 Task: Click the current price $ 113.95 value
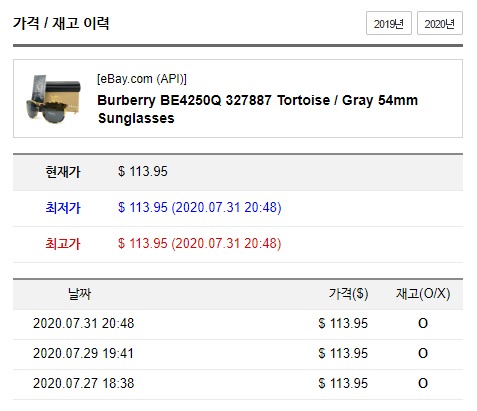143,172
